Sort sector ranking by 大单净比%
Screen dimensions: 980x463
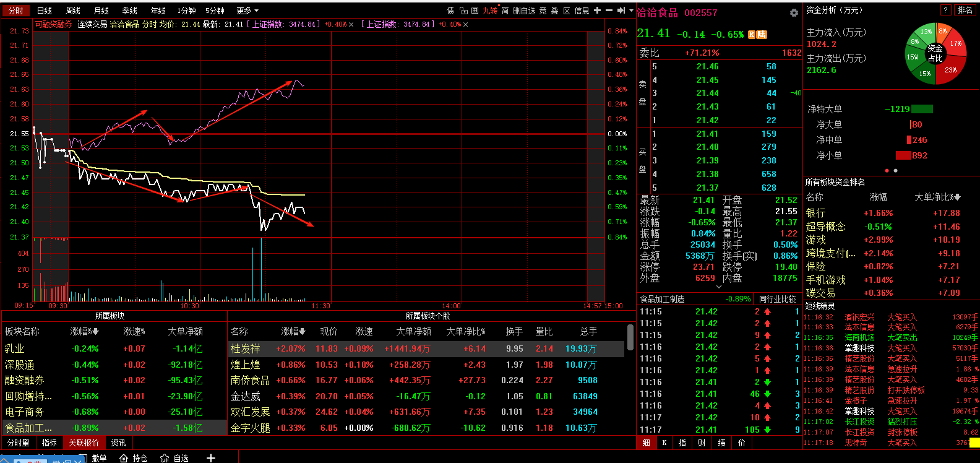coord(938,197)
